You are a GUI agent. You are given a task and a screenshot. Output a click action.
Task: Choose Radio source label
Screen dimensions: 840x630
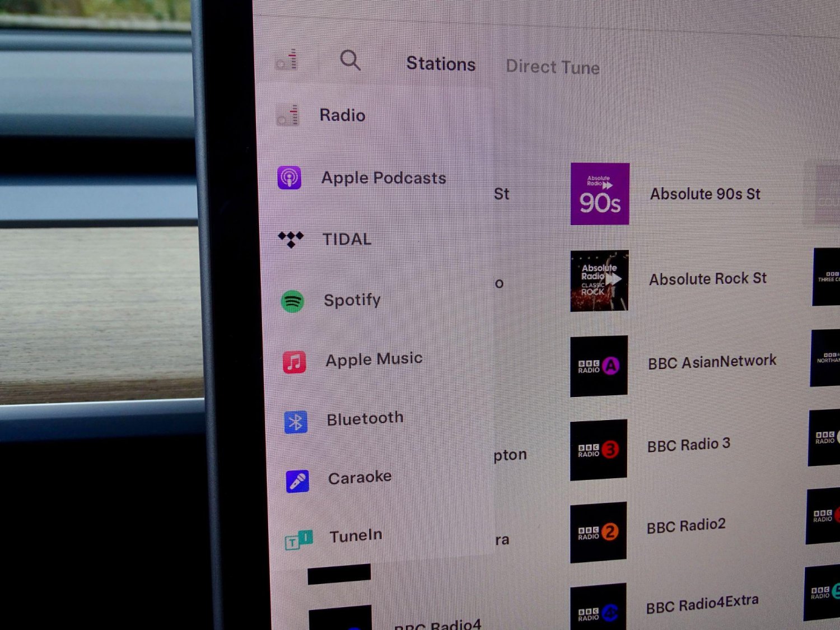pos(342,115)
